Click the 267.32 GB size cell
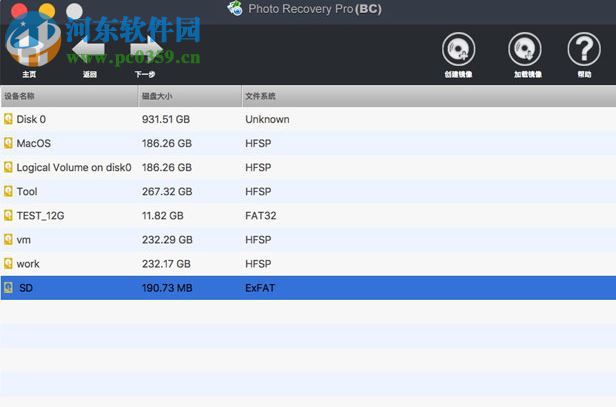This screenshot has width=616, height=407. point(167,191)
